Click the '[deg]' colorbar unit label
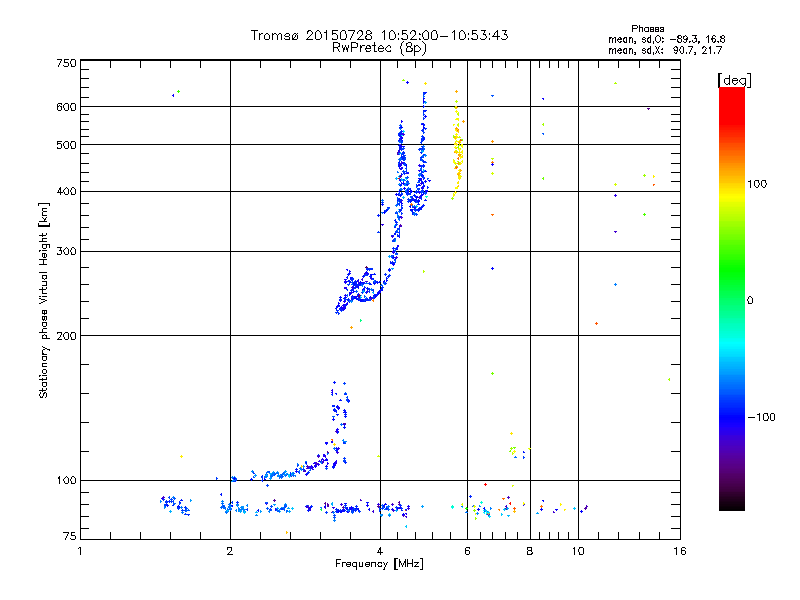This screenshot has width=800, height=600. pos(734,80)
